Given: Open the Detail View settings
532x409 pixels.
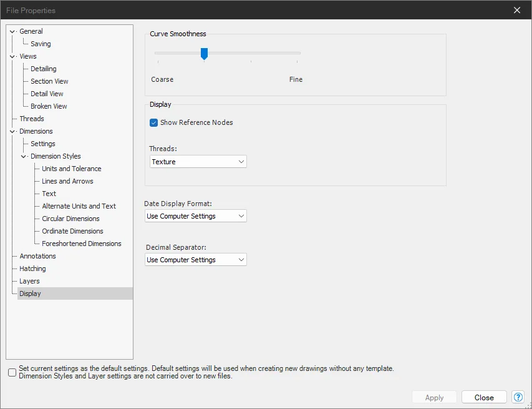Looking at the screenshot, I should tap(47, 94).
